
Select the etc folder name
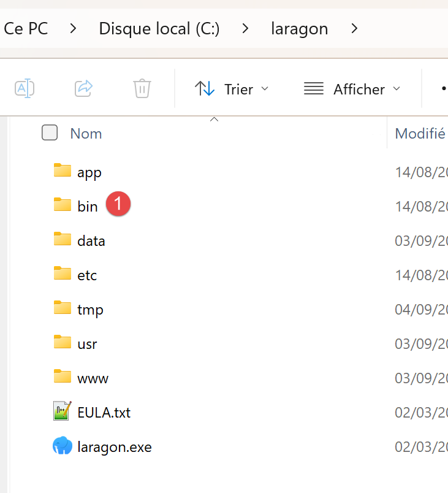coord(87,275)
